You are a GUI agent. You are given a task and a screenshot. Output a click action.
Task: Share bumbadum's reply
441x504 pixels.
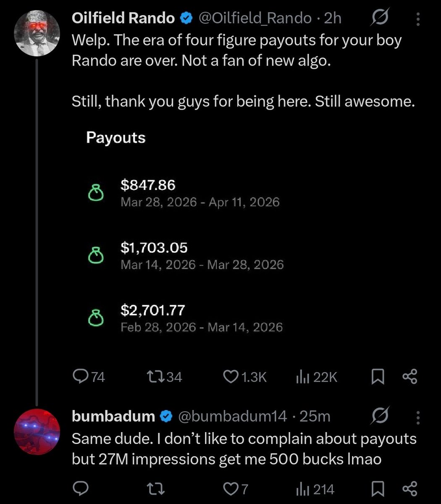(409, 489)
